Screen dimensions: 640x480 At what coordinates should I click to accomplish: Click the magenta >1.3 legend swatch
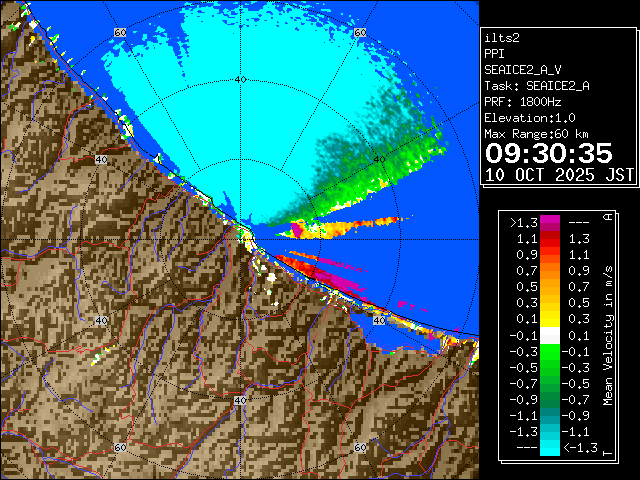[549, 223]
